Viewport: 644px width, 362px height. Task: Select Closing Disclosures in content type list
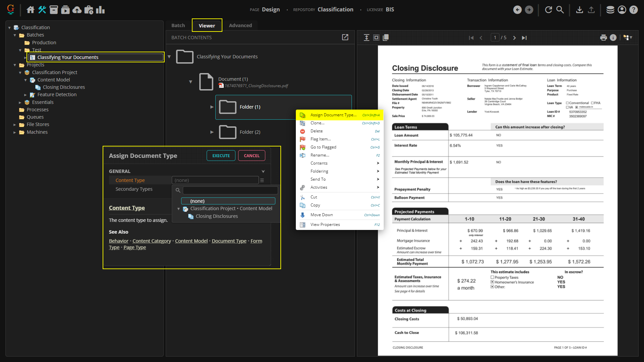click(x=217, y=216)
